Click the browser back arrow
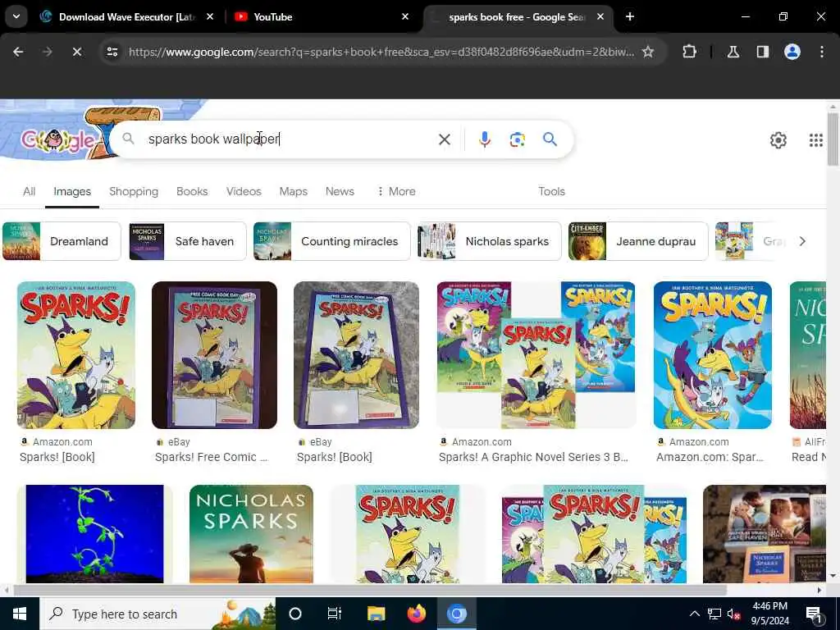This screenshot has width=840, height=630. click(18, 52)
